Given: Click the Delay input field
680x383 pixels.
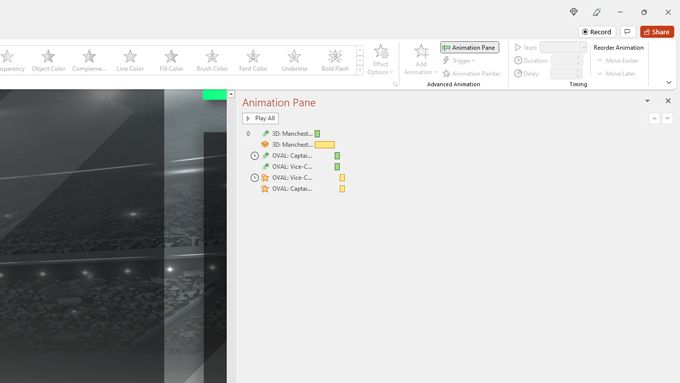Looking at the screenshot, I should coord(562,73).
